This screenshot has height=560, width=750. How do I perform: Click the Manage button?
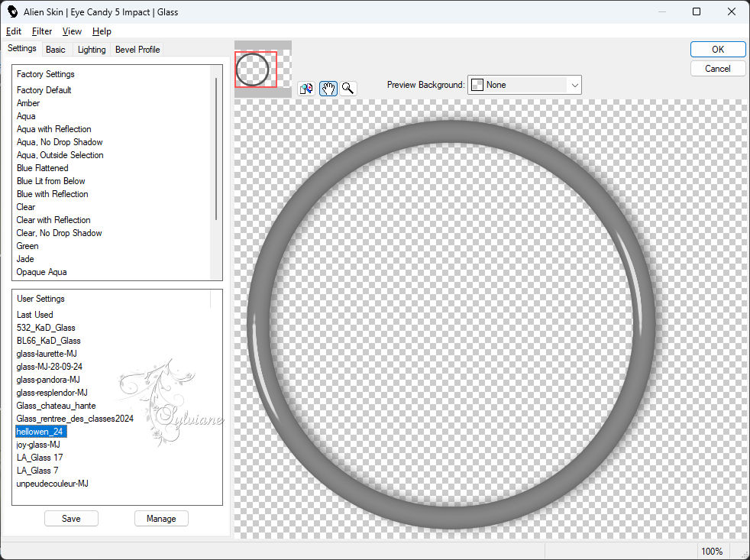tap(161, 518)
